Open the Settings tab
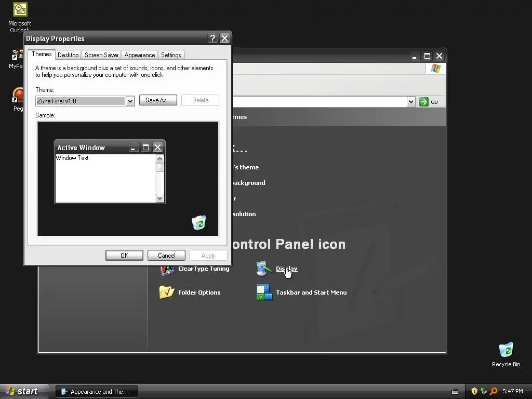The image size is (532, 399). click(x=171, y=55)
